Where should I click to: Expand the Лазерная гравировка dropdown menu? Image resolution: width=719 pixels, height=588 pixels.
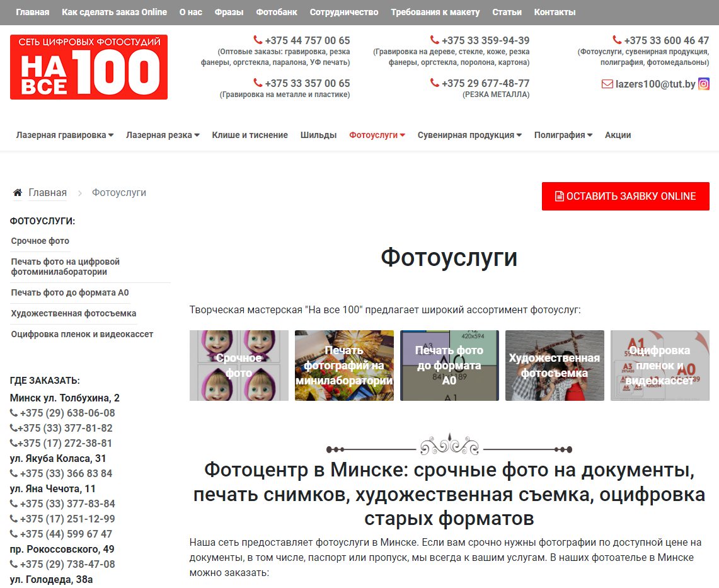(65, 135)
